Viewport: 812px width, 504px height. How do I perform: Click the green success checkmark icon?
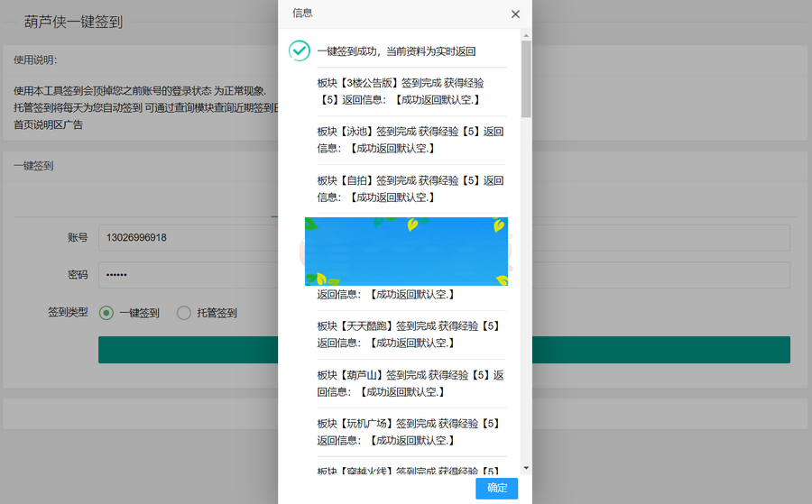click(299, 51)
